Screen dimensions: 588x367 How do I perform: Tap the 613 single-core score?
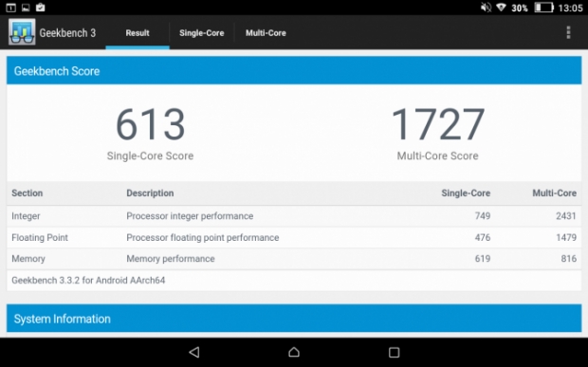[x=151, y=124]
